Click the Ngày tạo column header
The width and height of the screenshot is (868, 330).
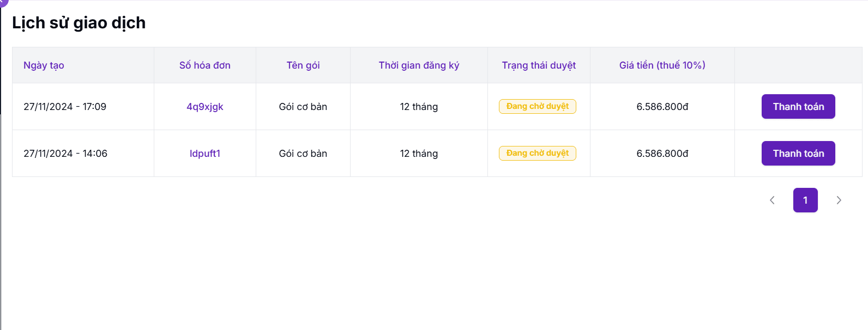(44, 65)
